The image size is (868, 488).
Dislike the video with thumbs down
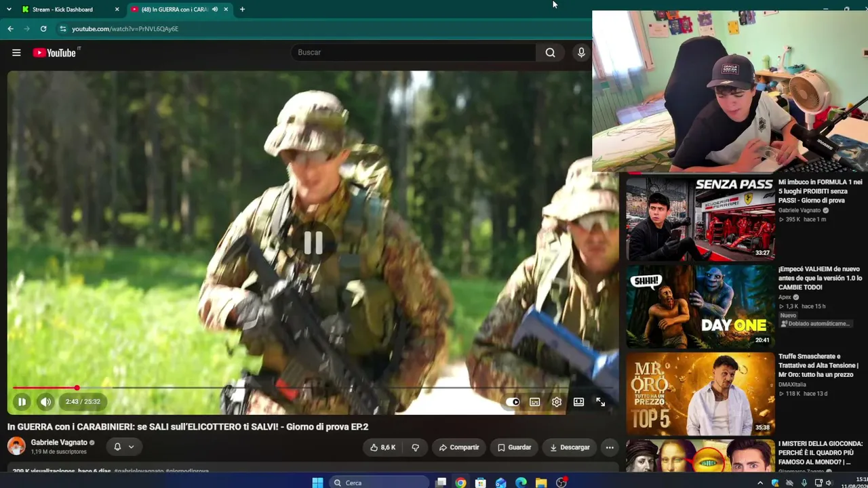(415, 447)
